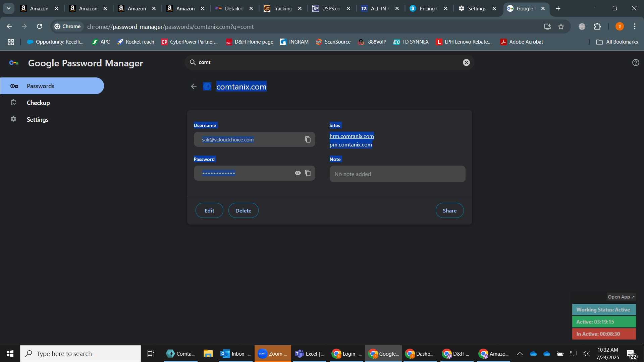Share this saved password
644x362 pixels.
[449, 210]
